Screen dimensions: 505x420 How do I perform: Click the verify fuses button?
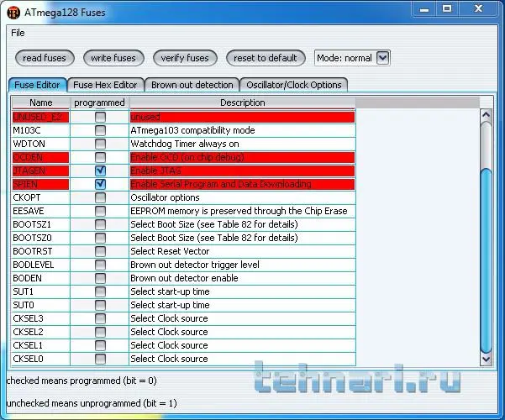pyautogui.click(x=185, y=58)
